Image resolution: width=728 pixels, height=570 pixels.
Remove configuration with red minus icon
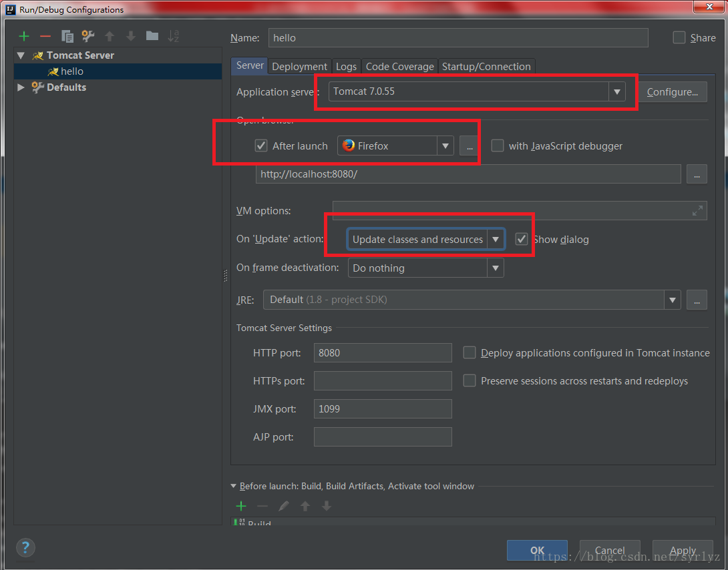click(45, 36)
